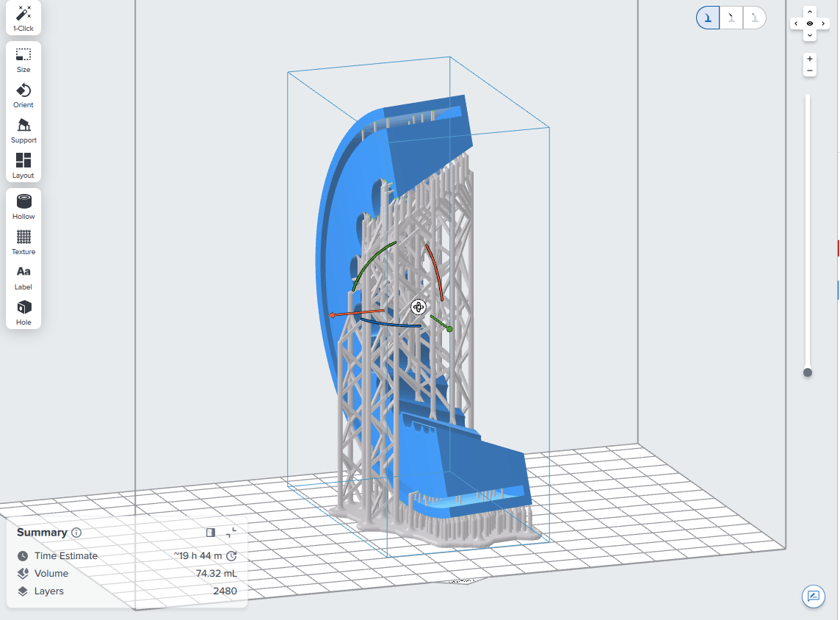Image resolution: width=840 pixels, height=620 pixels.
Task: Open the Label tool
Action: pos(23,278)
